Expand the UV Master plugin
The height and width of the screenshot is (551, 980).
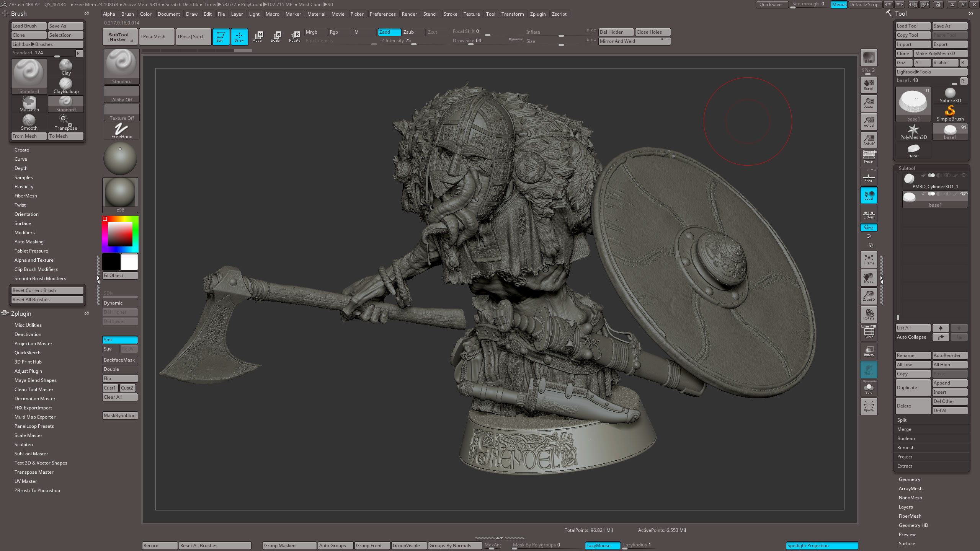click(26, 481)
